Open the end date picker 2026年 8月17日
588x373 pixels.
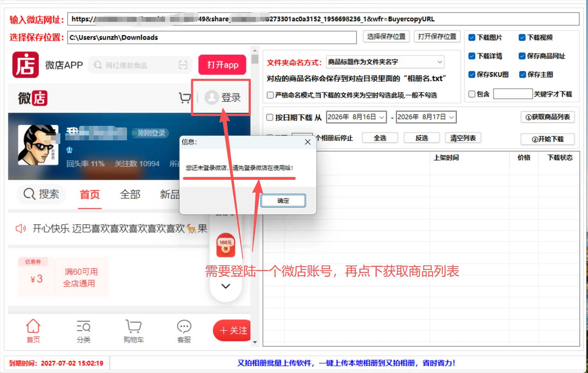(x=426, y=117)
